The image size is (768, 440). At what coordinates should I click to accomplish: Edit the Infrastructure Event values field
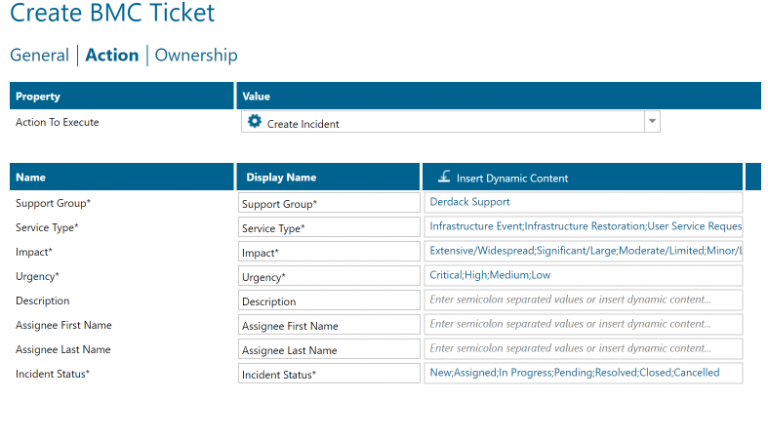583,227
